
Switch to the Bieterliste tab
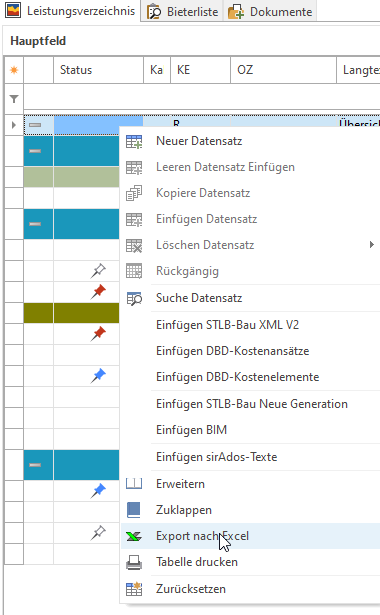[182, 12]
